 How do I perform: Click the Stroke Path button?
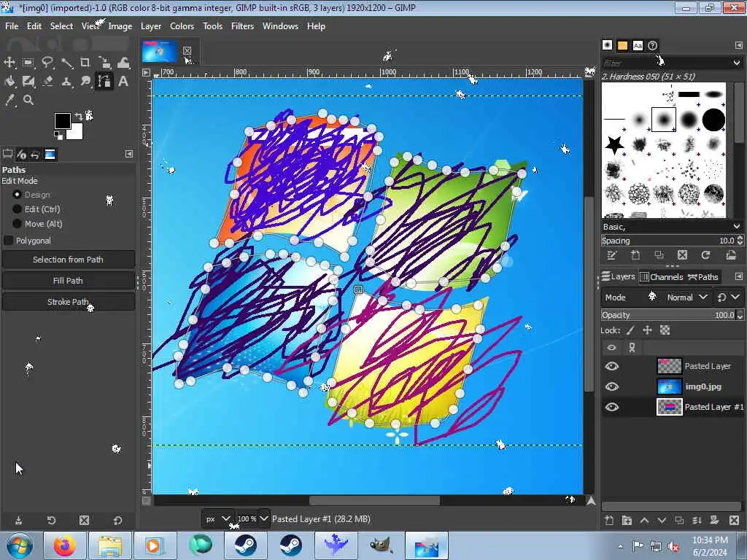pos(68,302)
